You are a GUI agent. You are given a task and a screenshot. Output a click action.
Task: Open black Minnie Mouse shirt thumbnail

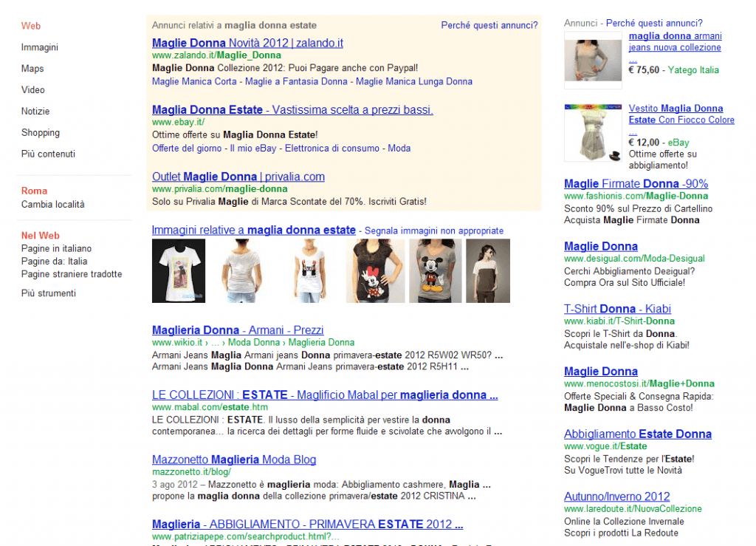pos(376,271)
